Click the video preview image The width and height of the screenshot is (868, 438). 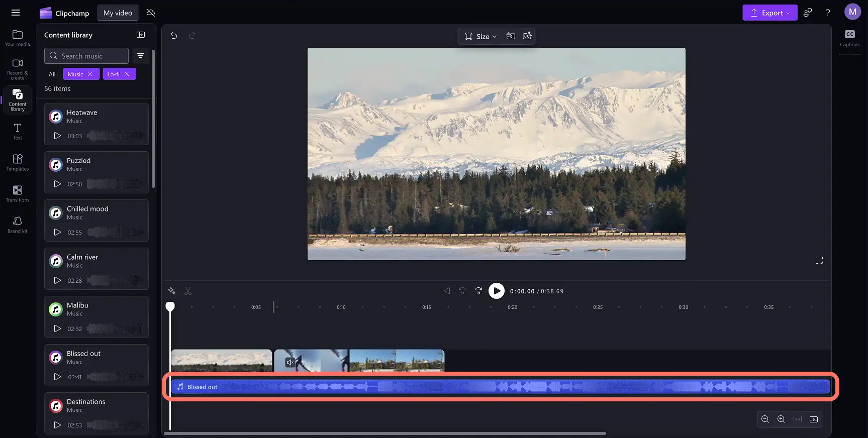tap(497, 154)
